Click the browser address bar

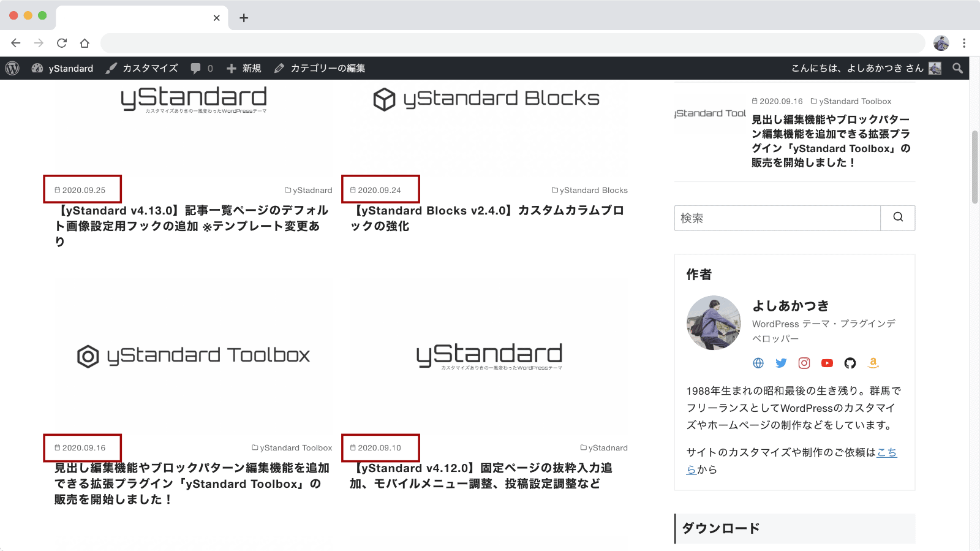click(x=512, y=43)
